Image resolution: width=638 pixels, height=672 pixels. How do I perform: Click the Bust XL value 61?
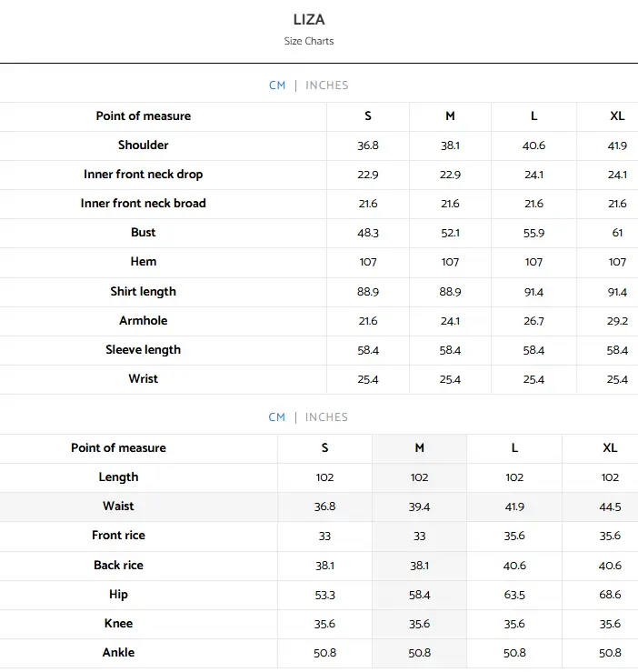[617, 233]
